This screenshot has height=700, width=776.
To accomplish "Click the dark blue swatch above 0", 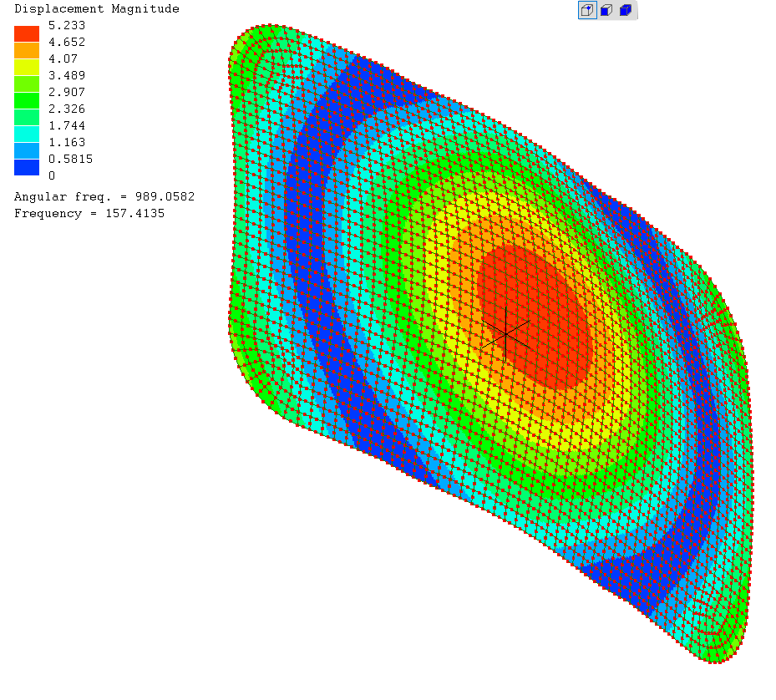I will click(x=27, y=167).
